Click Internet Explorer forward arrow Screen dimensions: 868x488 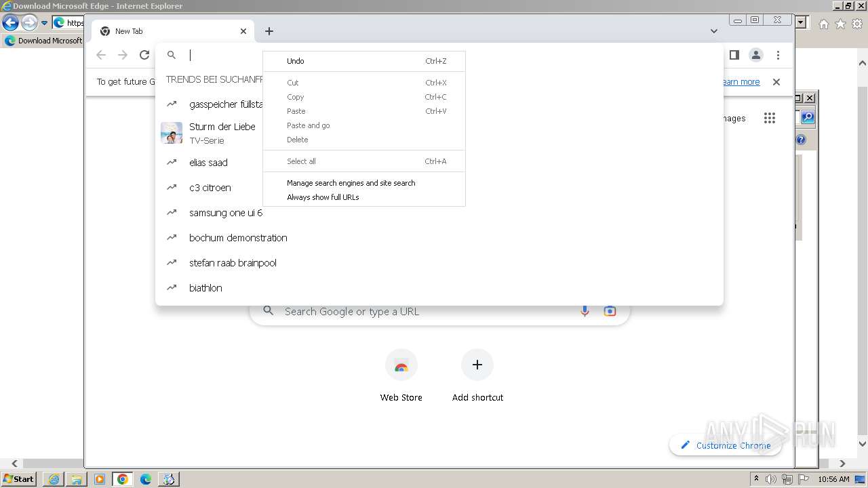click(28, 23)
